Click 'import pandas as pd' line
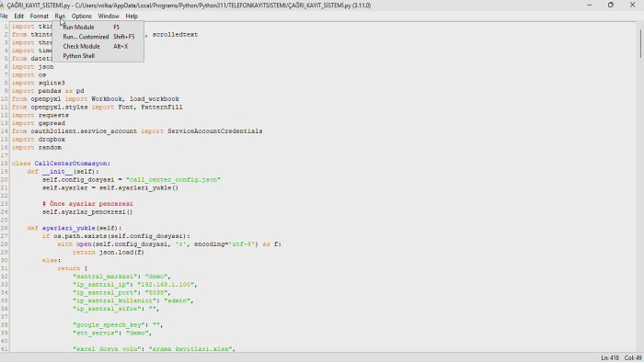This screenshot has width=644, height=362. (x=48, y=91)
